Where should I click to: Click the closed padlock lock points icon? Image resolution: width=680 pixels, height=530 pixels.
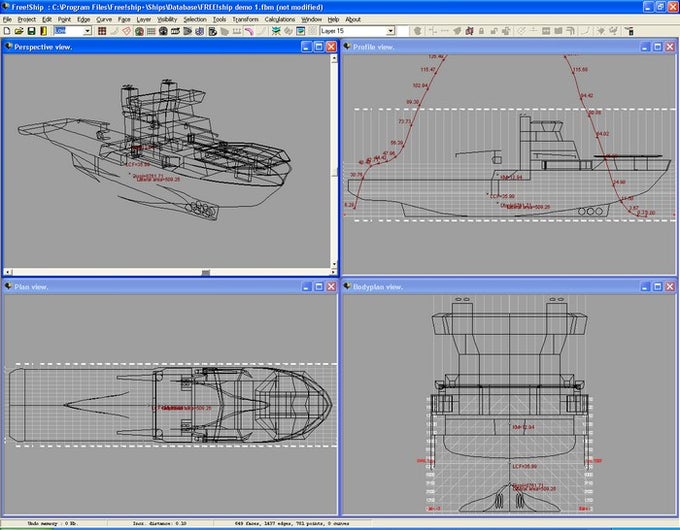click(481, 31)
